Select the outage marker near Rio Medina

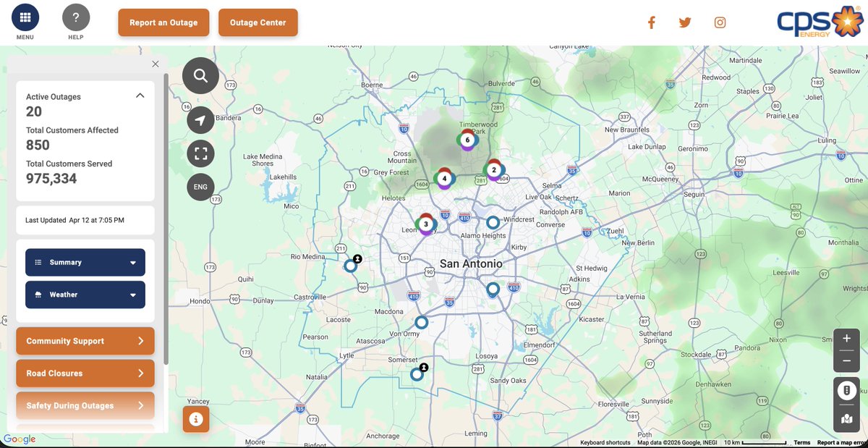pos(351,265)
